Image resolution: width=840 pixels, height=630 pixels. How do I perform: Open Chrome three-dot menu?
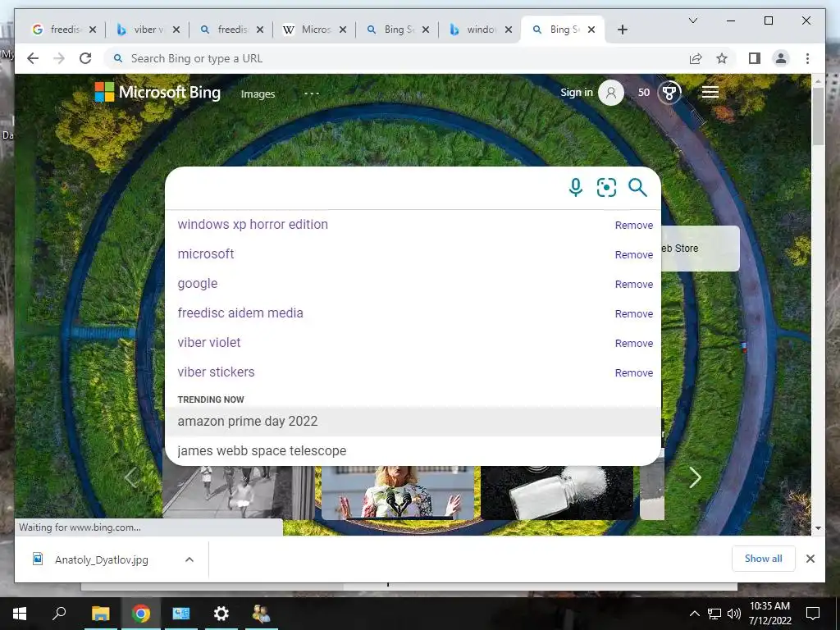tap(807, 58)
